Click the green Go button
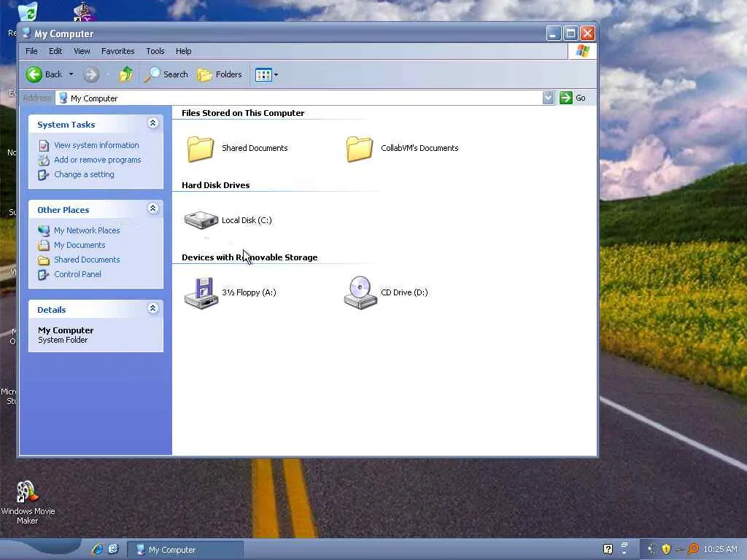This screenshot has height=560, width=747. coord(573,98)
